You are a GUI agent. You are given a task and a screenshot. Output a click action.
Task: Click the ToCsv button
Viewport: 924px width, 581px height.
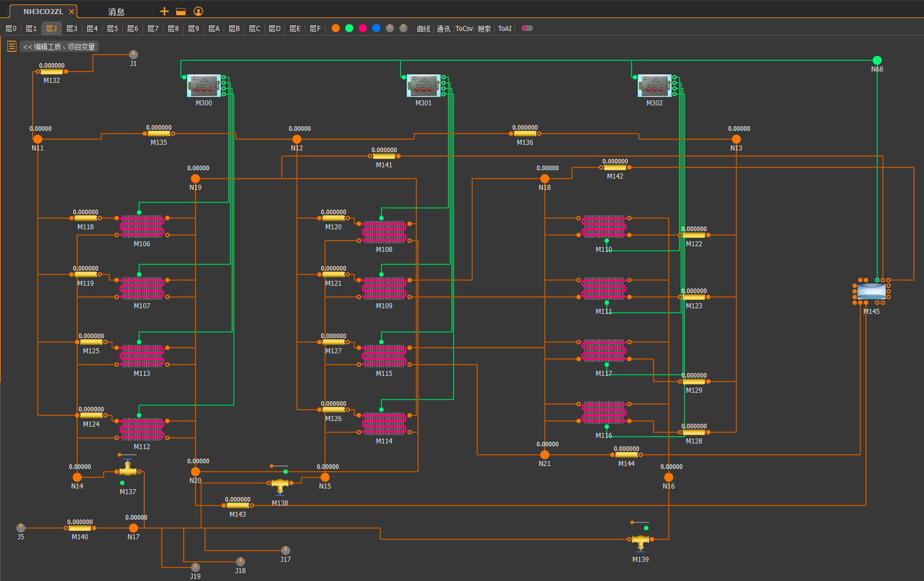(464, 29)
